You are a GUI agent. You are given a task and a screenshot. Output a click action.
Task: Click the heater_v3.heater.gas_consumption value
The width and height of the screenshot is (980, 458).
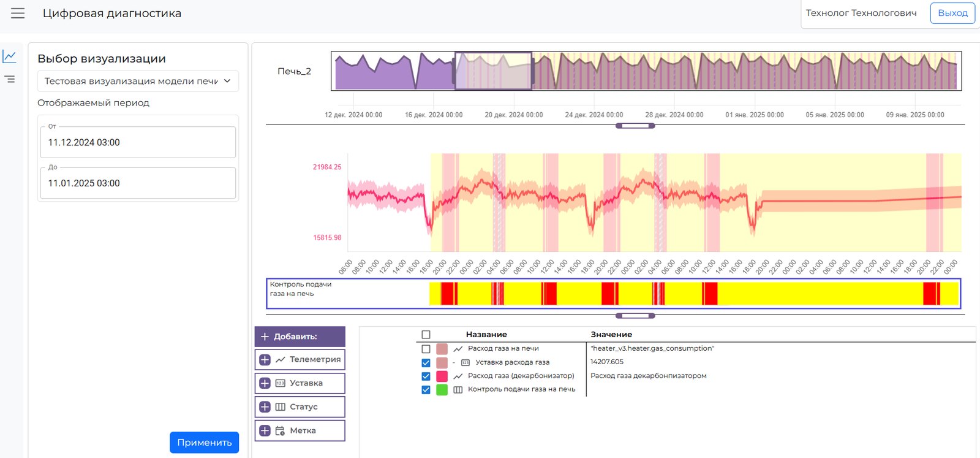pyautogui.click(x=652, y=348)
